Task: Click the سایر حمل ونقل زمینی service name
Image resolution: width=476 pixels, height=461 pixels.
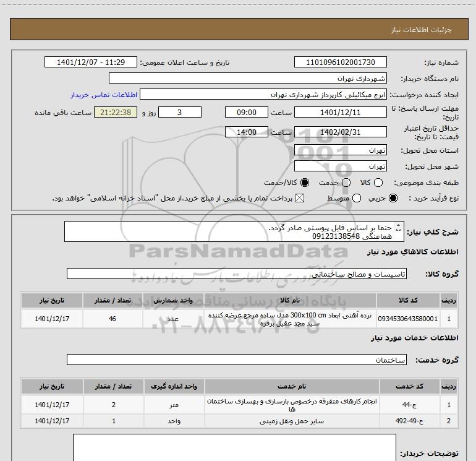Action: (292, 421)
